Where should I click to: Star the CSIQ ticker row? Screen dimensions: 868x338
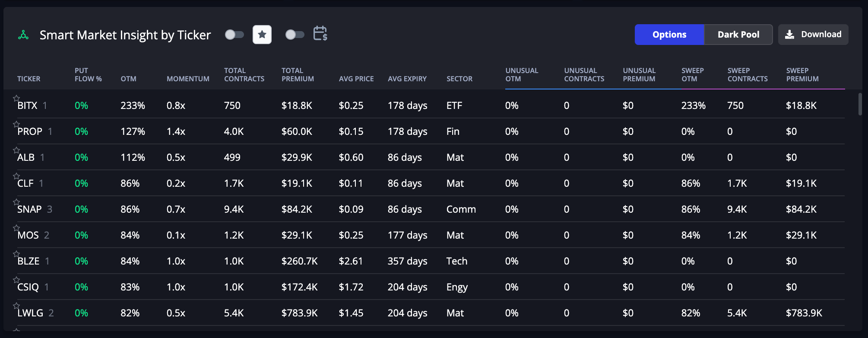16,280
